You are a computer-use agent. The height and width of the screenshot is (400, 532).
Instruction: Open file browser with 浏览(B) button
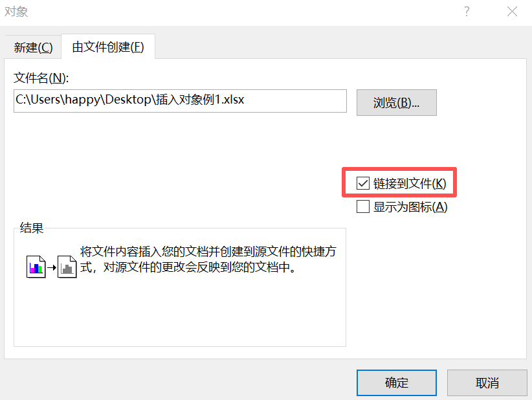[x=396, y=102]
